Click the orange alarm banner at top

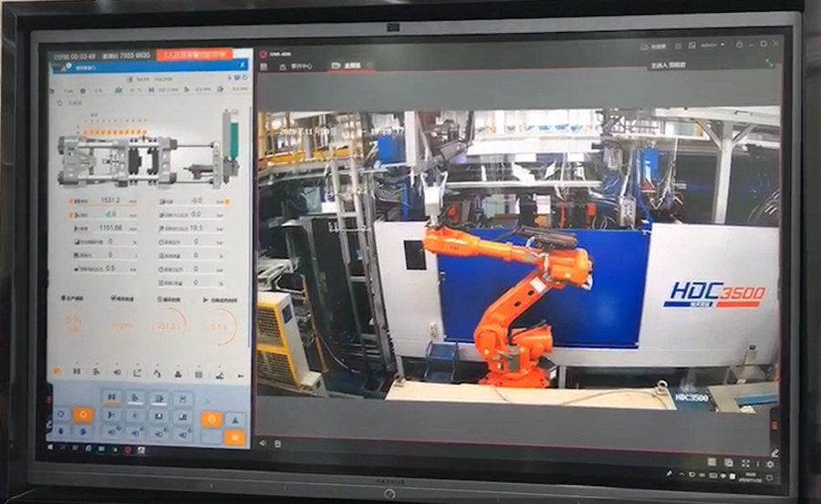click(x=194, y=55)
